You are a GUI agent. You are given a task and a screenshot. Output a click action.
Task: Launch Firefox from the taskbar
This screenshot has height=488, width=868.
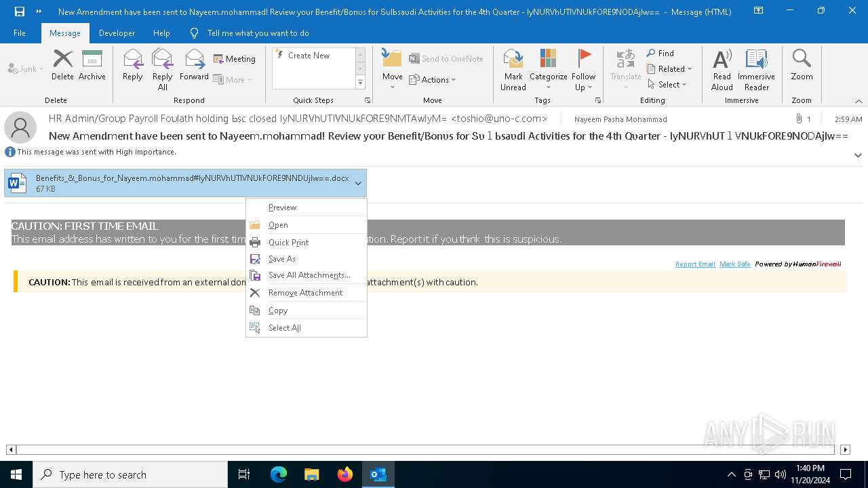[x=345, y=474]
